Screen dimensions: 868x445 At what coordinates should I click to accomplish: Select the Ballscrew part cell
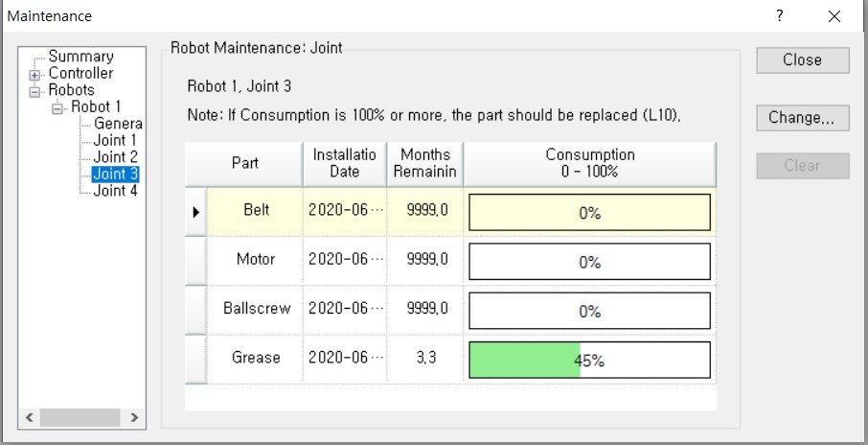pos(257,310)
